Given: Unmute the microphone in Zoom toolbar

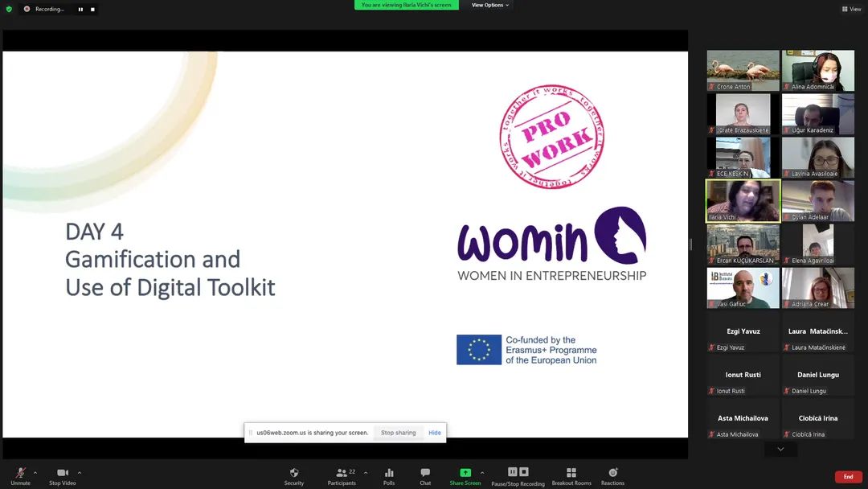Looking at the screenshot, I should click(20, 475).
